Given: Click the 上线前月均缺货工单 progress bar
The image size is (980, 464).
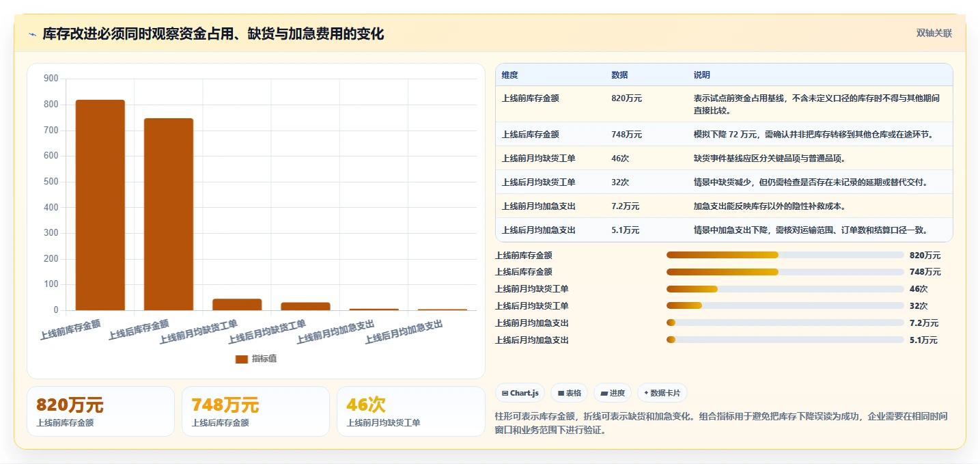Looking at the screenshot, I should pyautogui.click(x=785, y=289).
